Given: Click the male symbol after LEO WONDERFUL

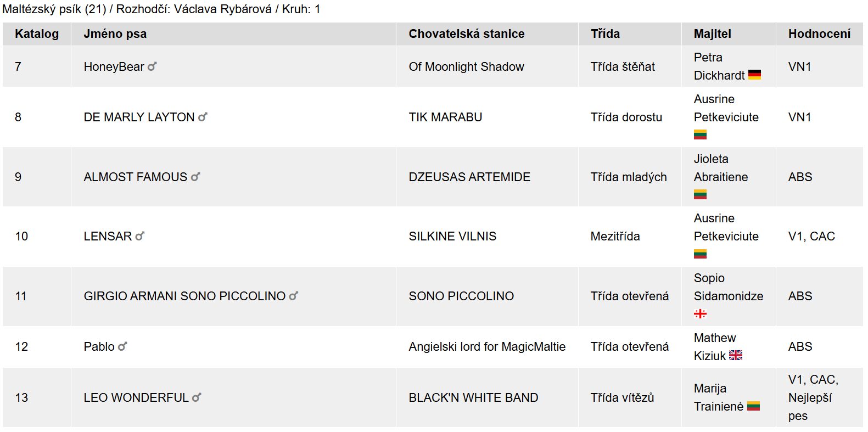Looking at the screenshot, I should tap(197, 397).
